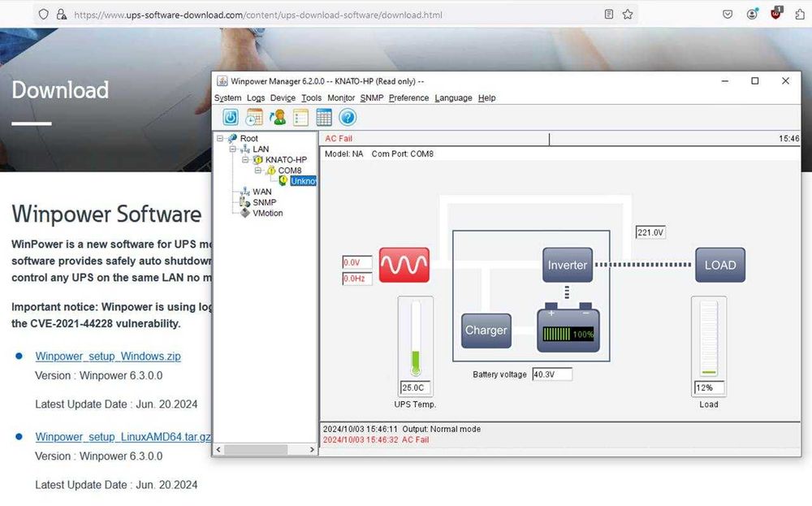Screen dimensions: 812x506
Task: Open the System menu
Action: click(228, 98)
